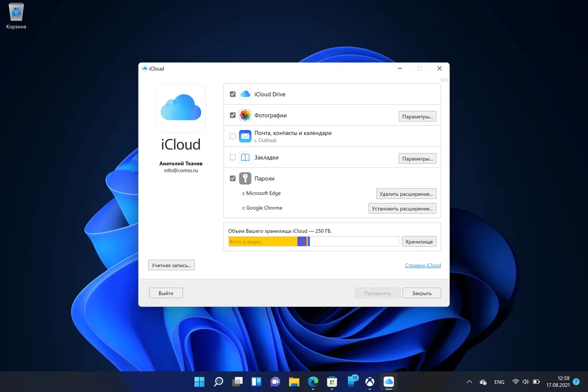
Task: Open Учетная запись account details
Action: 171,265
